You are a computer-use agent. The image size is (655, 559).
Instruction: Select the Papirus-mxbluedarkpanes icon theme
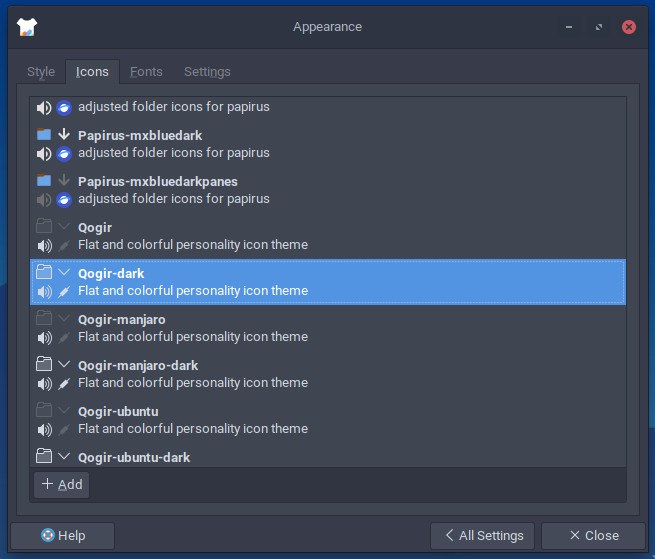[328, 190]
